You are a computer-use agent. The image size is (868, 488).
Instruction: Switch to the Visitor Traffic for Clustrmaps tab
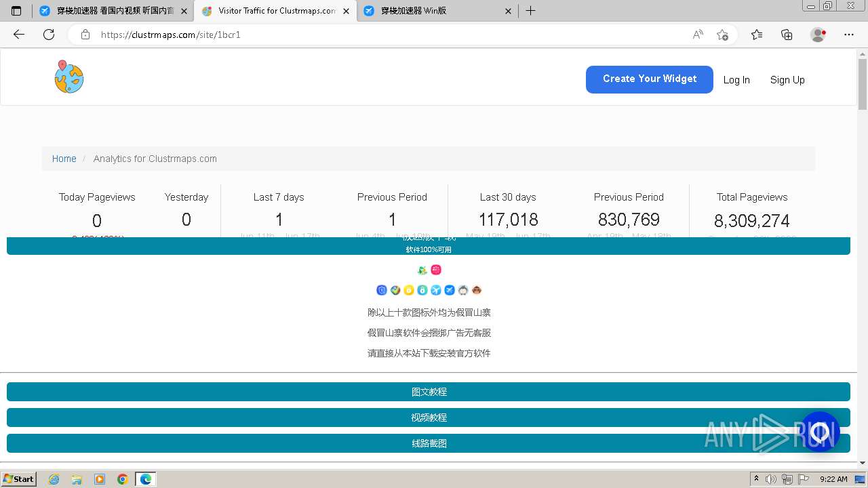pyautogui.click(x=275, y=11)
